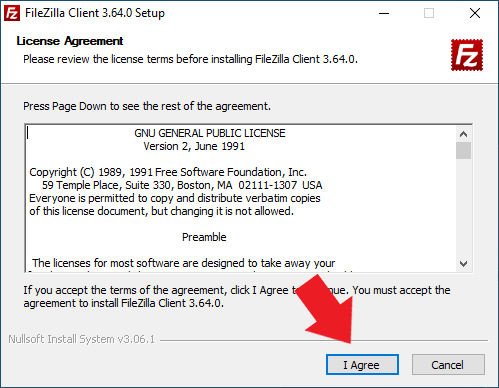The height and width of the screenshot is (388, 499).
Task: Click the license scrollbar's down arrow
Action: point(463,264)
